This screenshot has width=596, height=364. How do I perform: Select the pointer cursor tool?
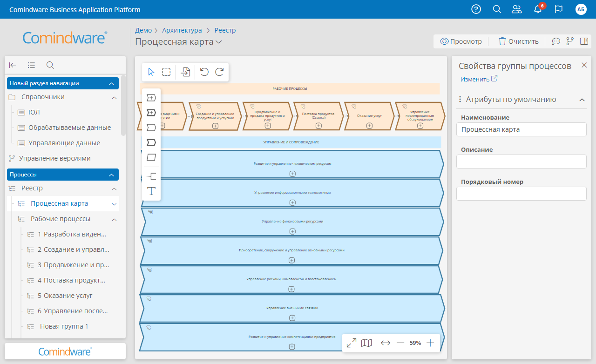coord(151,72)
